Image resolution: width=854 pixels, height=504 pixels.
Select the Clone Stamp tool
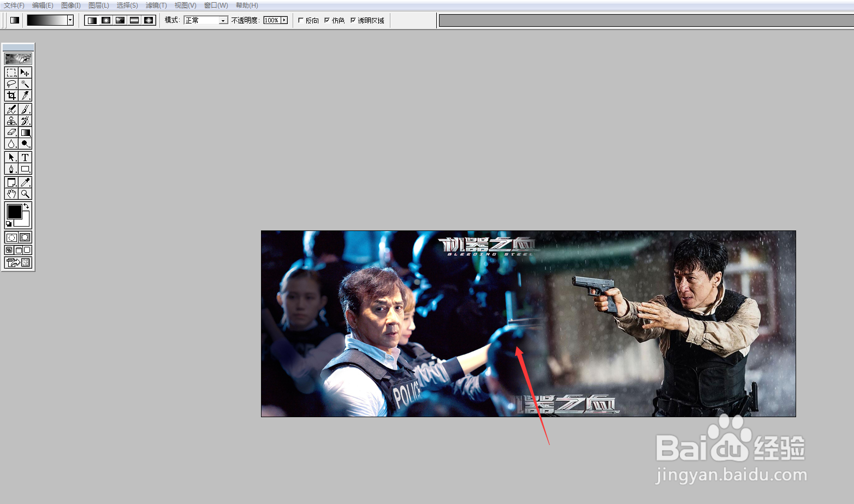click(11, 121)
